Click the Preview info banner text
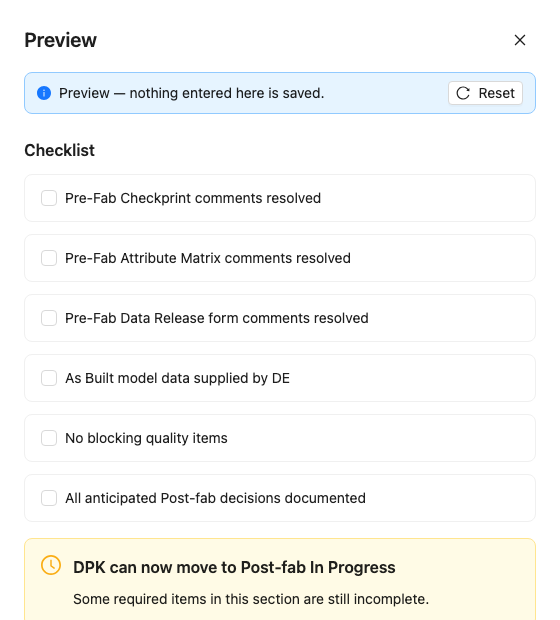This screenshot has height=620, width=560. (191, 93)
